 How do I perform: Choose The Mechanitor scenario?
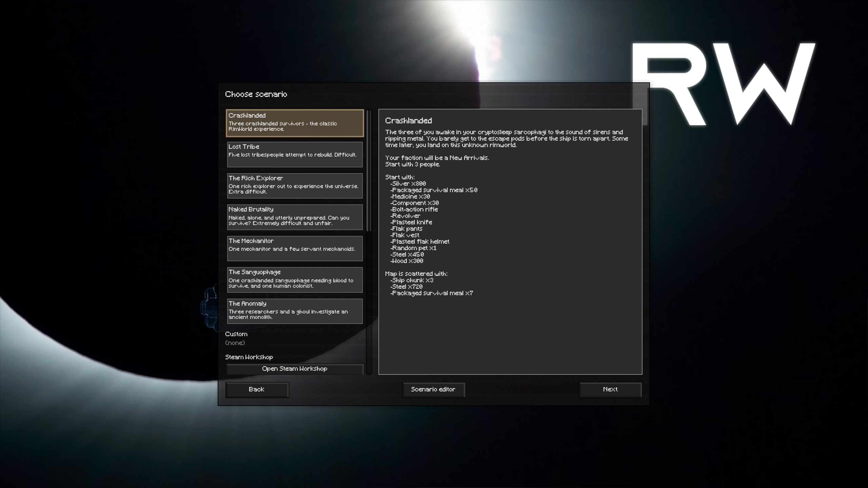click(295, 248)
